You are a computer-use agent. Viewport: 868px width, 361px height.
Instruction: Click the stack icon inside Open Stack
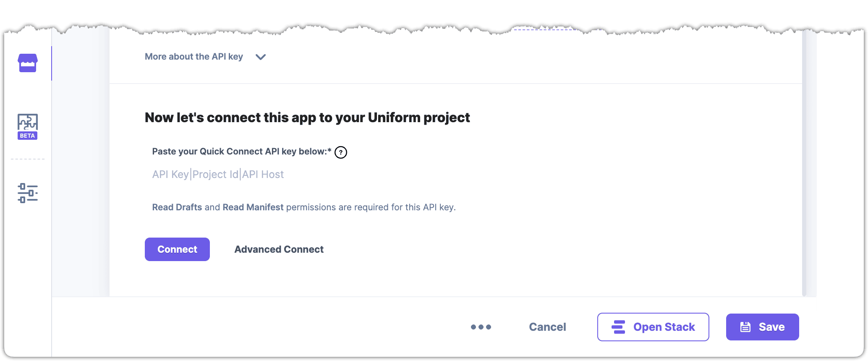618,327
